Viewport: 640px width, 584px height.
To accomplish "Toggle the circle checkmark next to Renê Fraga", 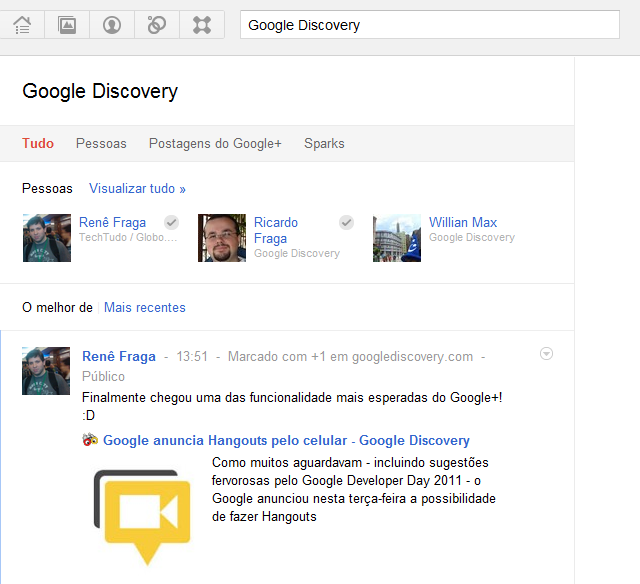I will click(x=171, y=223).
